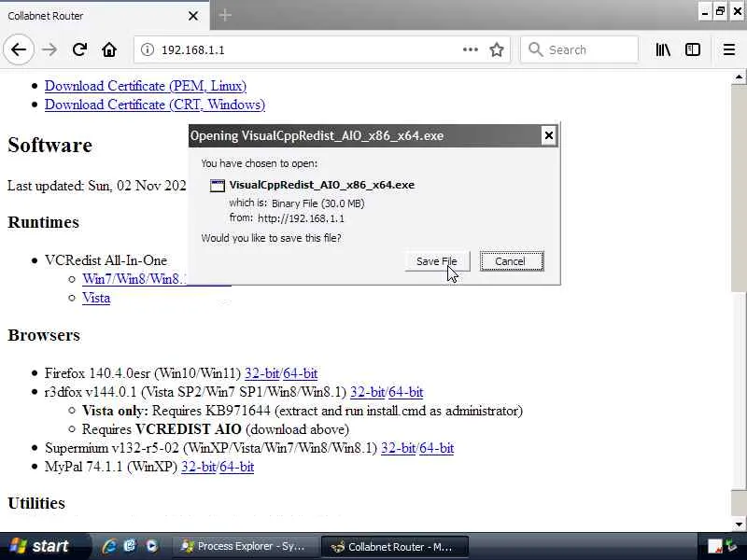Open a new browser tab

225,15
